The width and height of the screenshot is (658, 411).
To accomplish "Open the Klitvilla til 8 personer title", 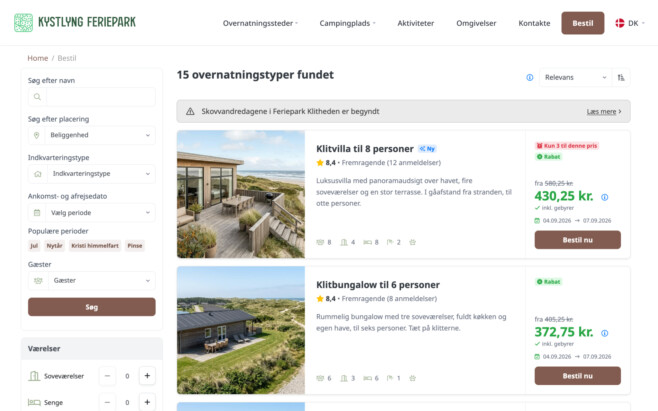I will pos(365,149).
